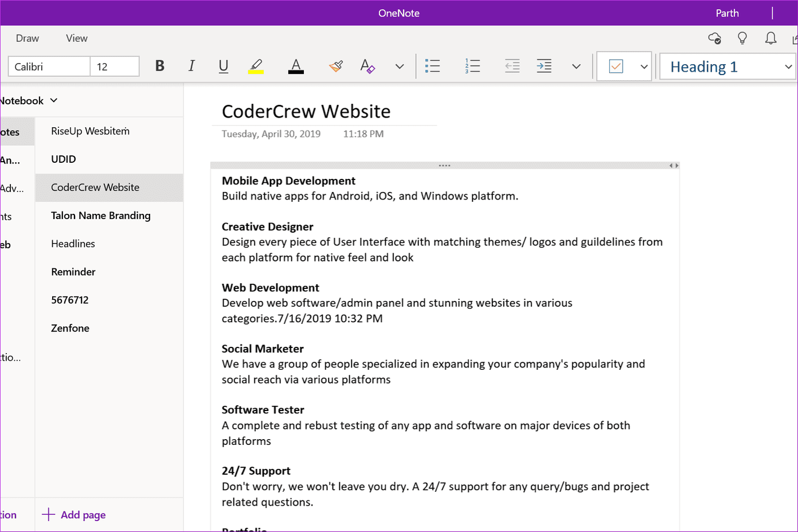Expand more font formatting options
The height and width of the screenshot is (532, 798).
point(400,66)
